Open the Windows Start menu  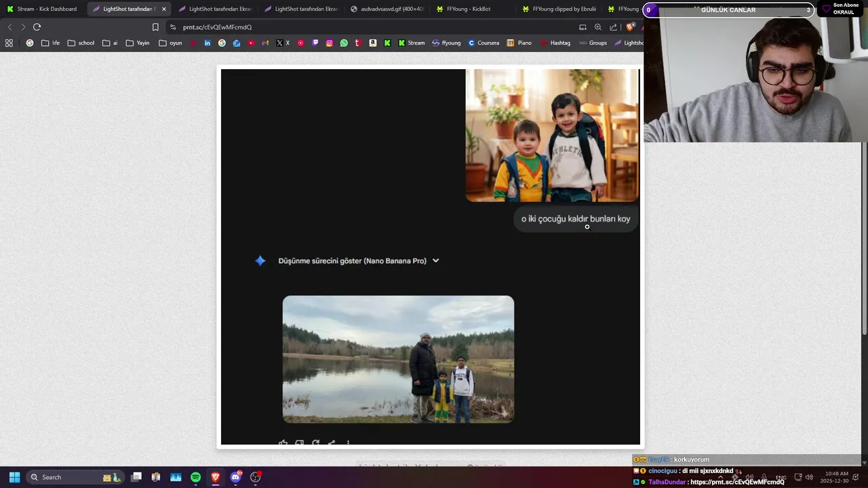(14, 477)
